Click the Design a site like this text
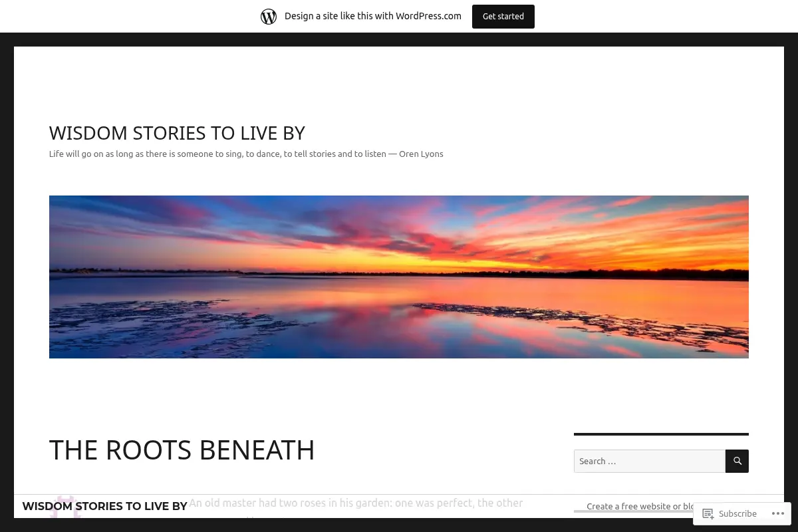Screen dimensions: 798x532 coord(373,16)
